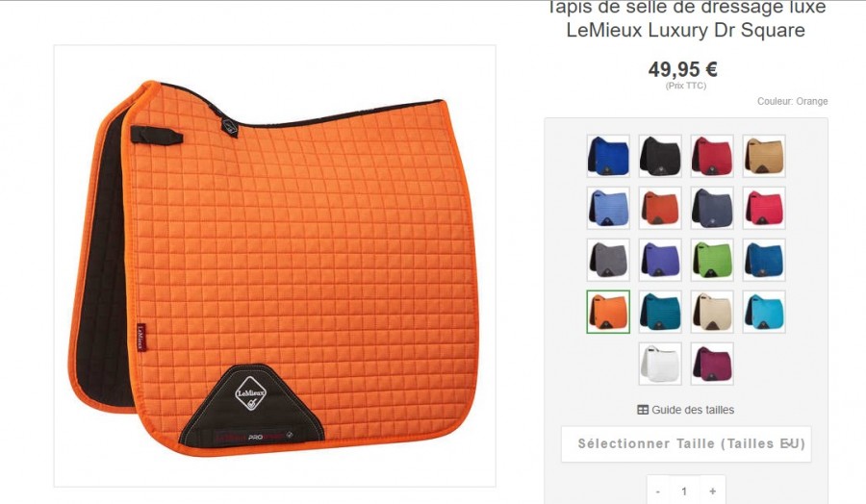
Task: Select the rust terracotta saddle pad swatch
Action: point(660,208)
